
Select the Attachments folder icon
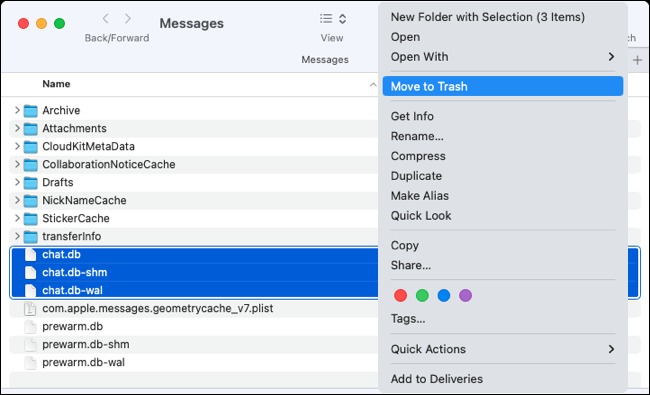[31, 128]
